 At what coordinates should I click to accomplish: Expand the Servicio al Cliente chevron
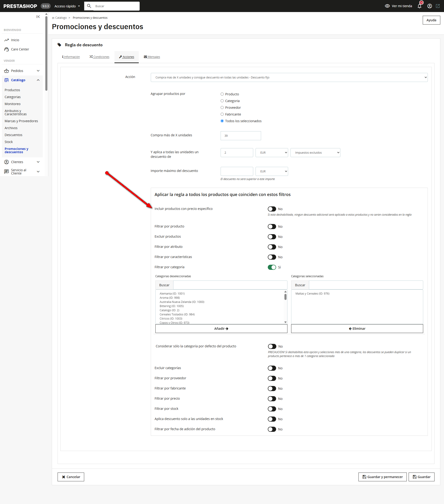[38, 172]
